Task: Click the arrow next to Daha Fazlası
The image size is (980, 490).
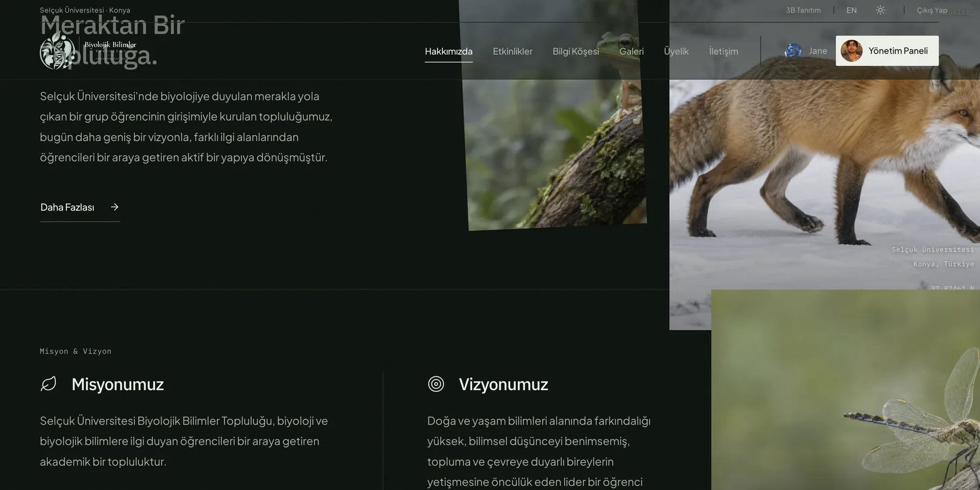Action: [x=114, y=207]
